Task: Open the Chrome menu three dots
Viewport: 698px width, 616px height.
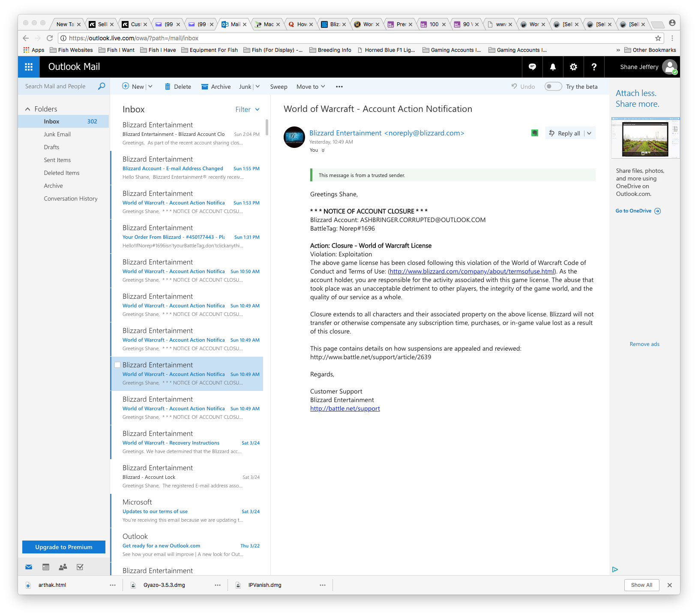Action: click(x=672, y=38)
